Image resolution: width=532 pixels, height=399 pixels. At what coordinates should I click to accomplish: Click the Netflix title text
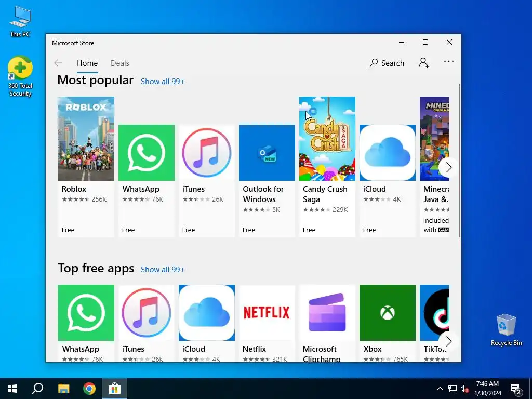(254, 349)
